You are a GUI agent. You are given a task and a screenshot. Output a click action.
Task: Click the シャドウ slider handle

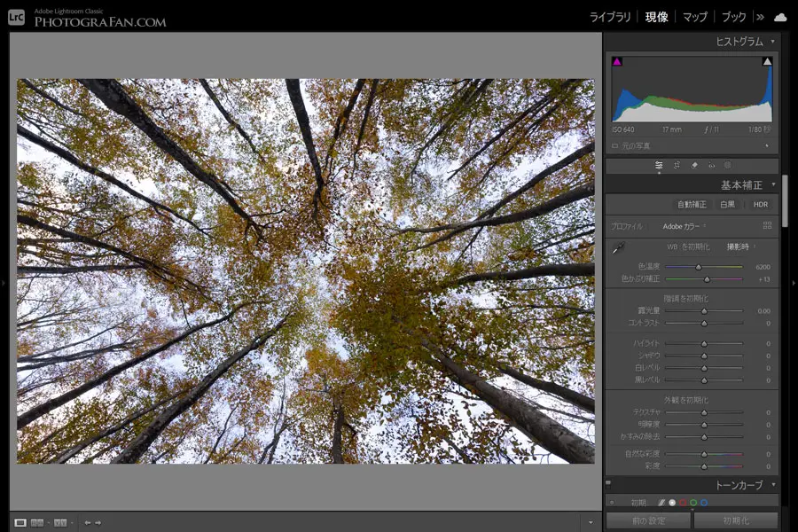click(x=704, y=356)
